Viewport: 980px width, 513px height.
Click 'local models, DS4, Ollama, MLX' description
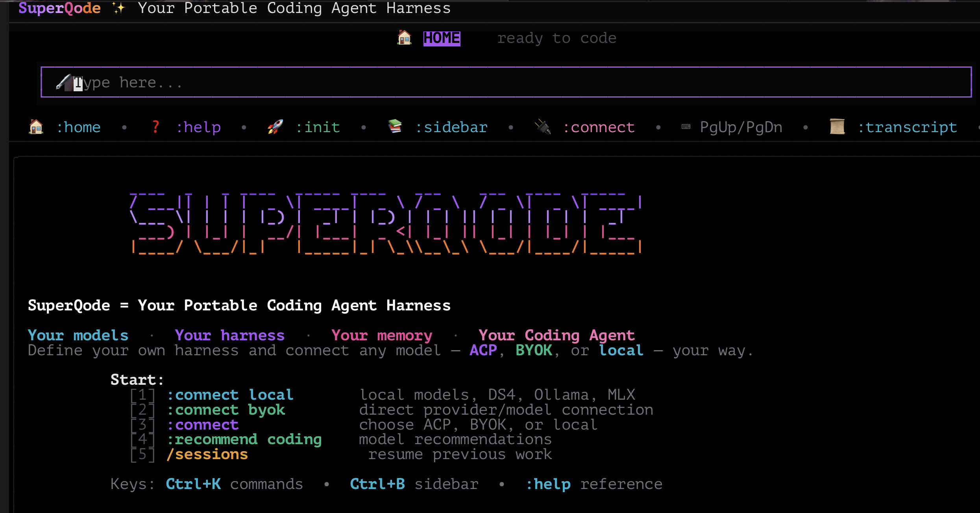(x=497, y=395)
